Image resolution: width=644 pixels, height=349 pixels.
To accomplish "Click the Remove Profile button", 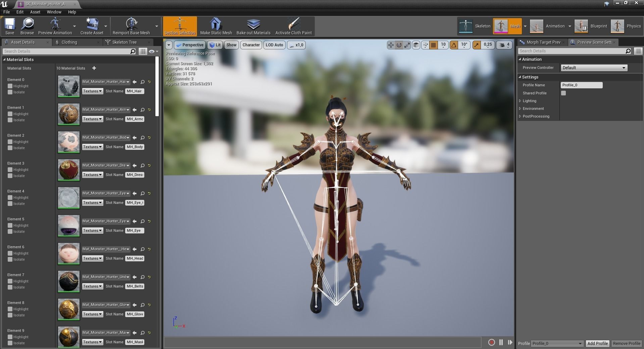I will click(627, 343).
